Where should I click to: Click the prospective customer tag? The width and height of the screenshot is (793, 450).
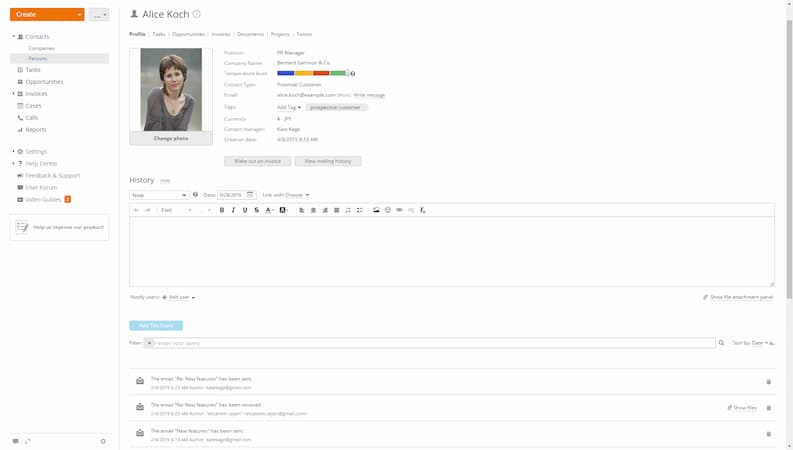335,107
